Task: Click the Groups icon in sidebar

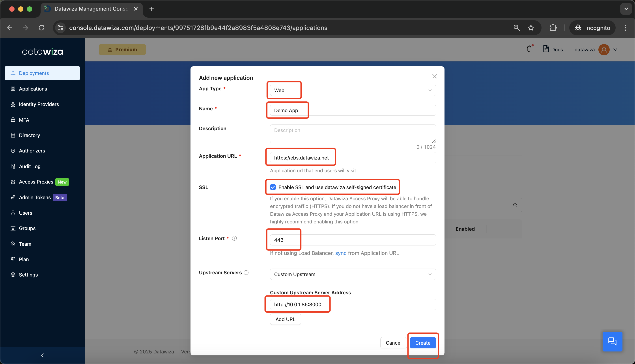Action: [13, 228]
